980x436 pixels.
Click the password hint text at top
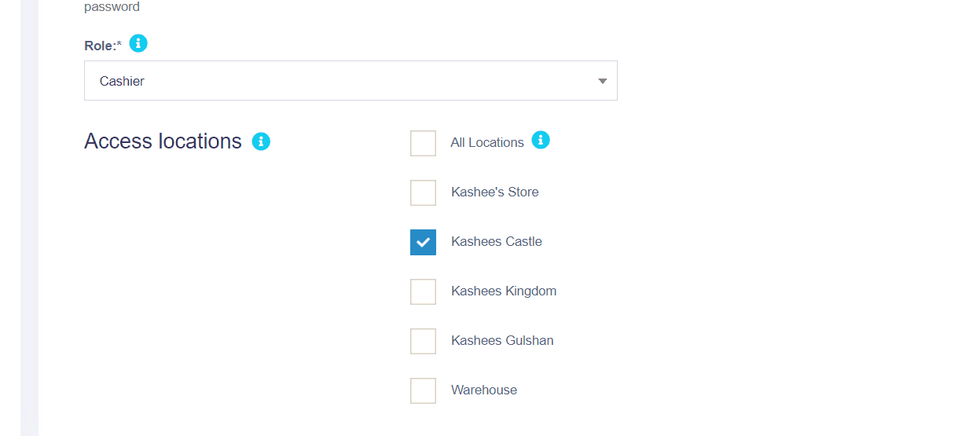coord(112,7)
